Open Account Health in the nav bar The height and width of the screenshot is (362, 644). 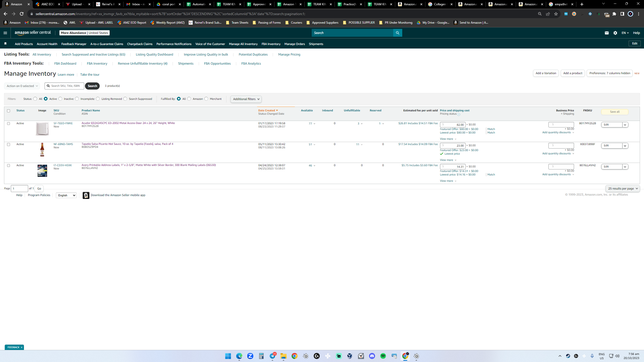point(47,44)
